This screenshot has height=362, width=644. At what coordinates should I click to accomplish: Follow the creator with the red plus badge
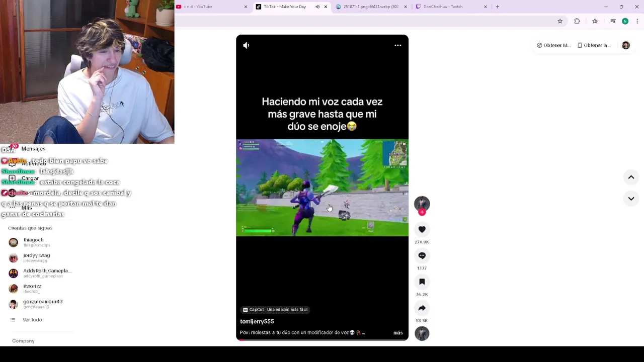pos(422,212)
